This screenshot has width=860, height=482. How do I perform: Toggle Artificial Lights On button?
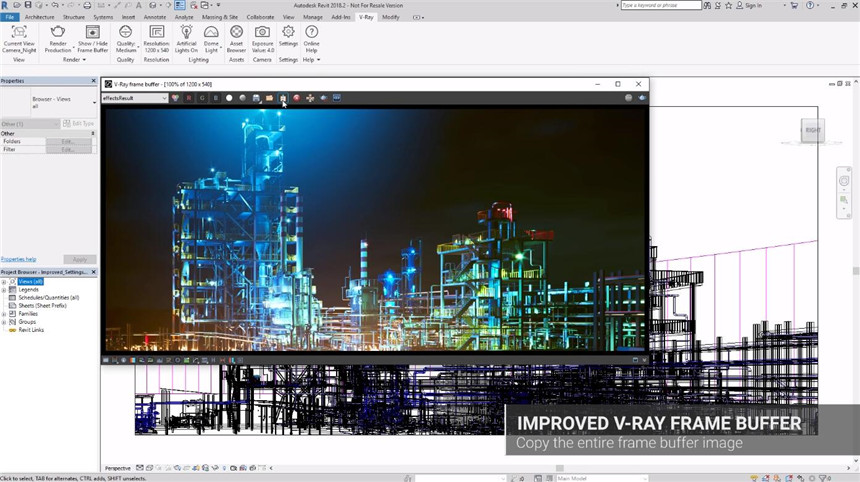tap(185, 35)
